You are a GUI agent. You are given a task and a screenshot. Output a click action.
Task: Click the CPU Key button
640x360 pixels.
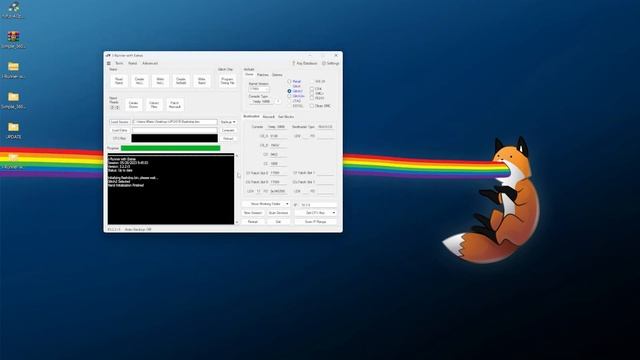[120, 138]
